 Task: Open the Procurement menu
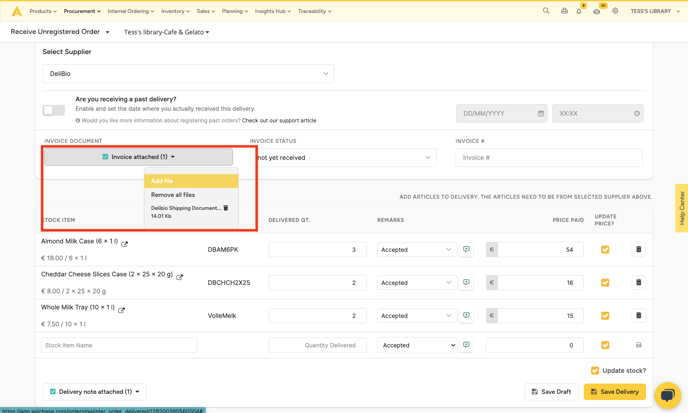tap(82, 11)
